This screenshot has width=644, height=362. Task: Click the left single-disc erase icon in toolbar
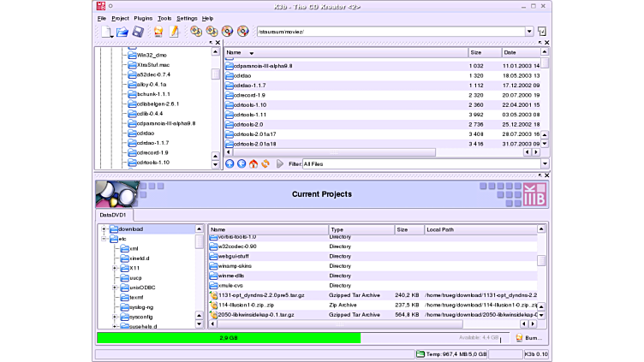[227, 31]
